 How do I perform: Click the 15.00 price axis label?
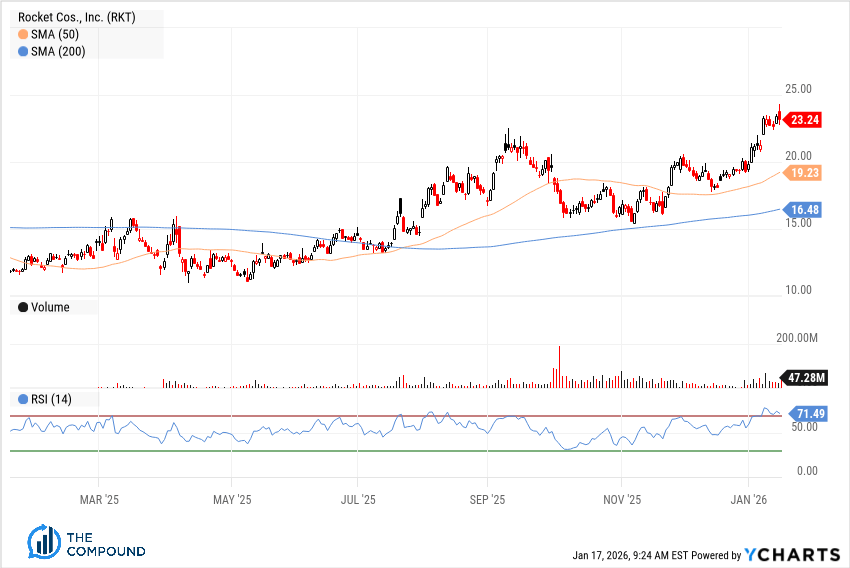(x=799, y=223)
